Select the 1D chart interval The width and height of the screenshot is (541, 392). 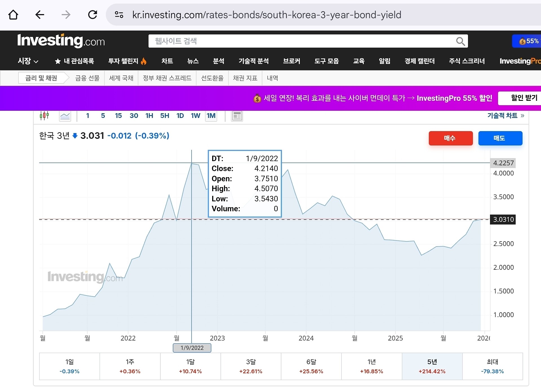(180, 116)
